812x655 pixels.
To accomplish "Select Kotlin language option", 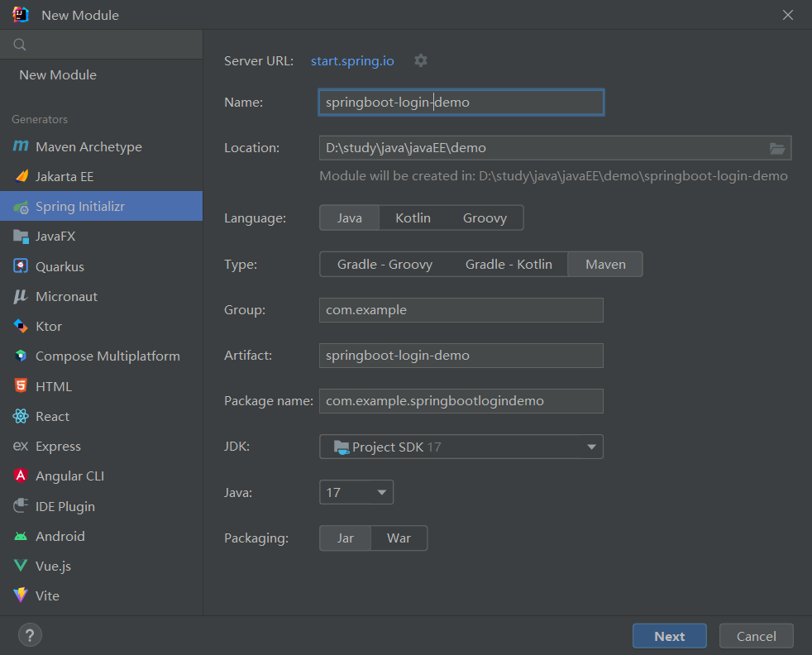I will 413,218.
